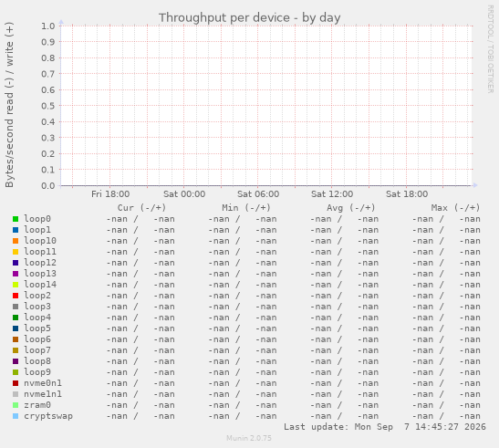
Task: Click the green loop0 legend color swatch
Action: 16,219
